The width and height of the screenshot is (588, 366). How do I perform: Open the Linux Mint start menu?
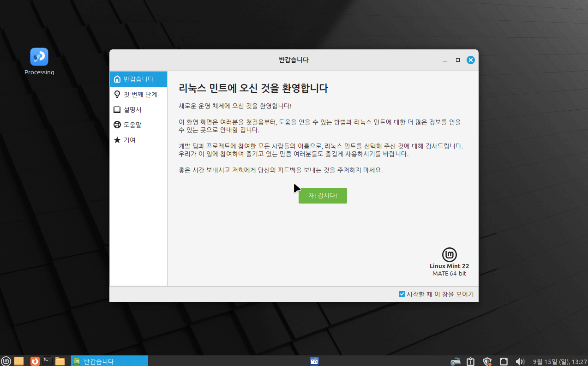[6, 361]
